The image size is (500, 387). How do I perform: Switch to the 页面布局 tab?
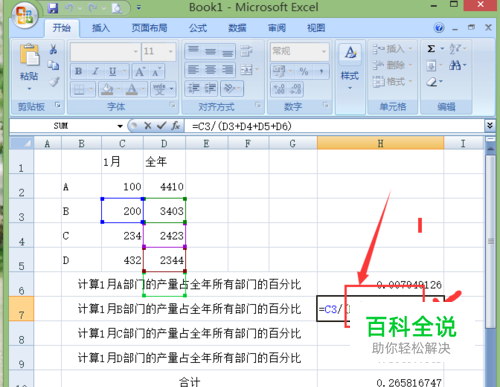[x=149, y=28]
